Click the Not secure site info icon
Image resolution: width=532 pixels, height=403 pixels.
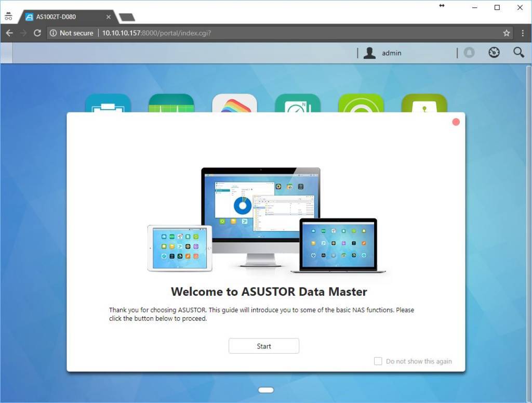click(54, 33)
